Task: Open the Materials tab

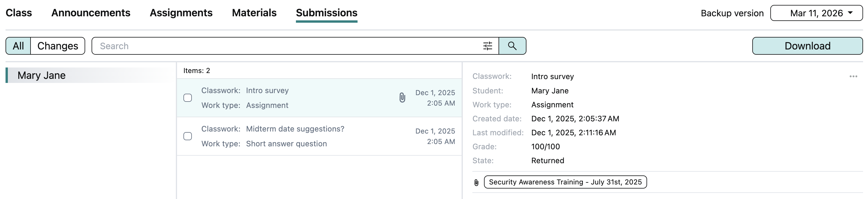Action: [x=254, y=13]
